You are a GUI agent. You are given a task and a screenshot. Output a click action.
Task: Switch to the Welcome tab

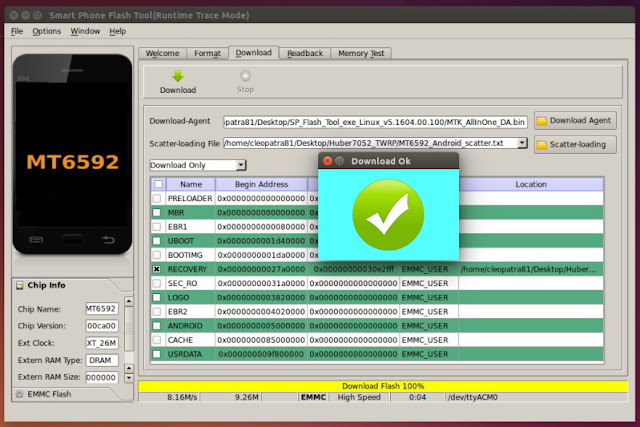[162, 53]
